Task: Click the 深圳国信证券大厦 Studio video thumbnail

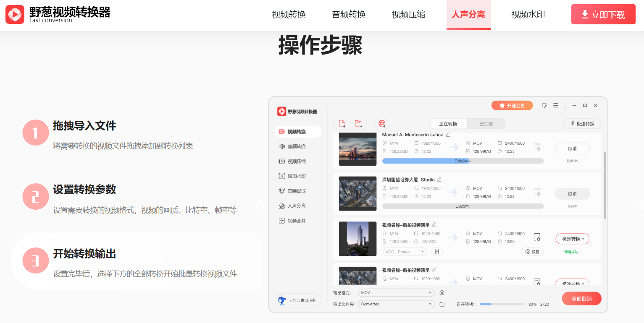Action: pos(357,193)
